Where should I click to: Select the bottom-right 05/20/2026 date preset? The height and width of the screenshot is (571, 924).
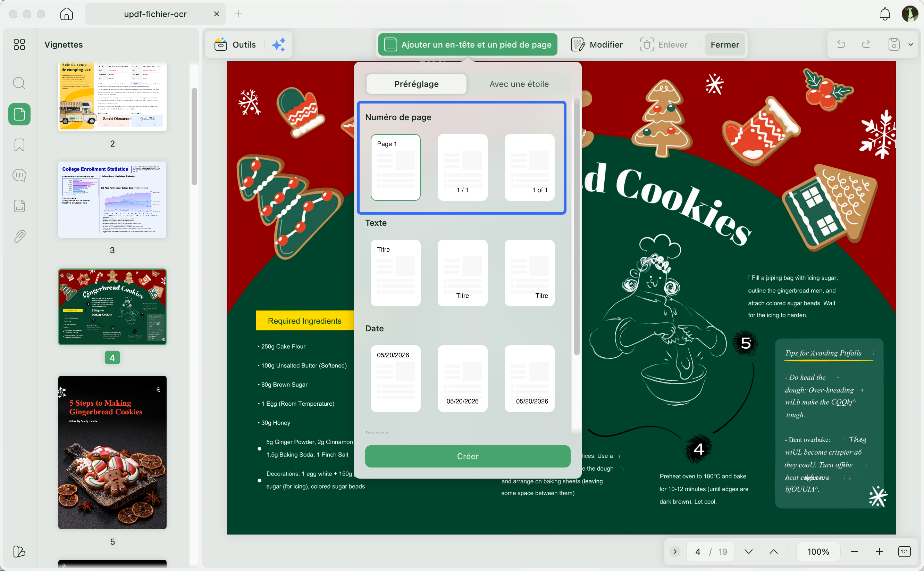click(529, 378)
